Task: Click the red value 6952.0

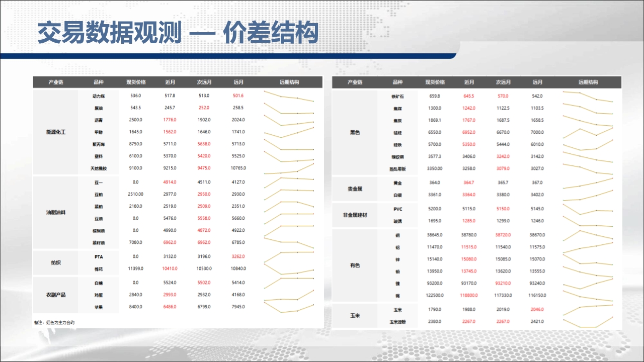Action: (469, 132)
